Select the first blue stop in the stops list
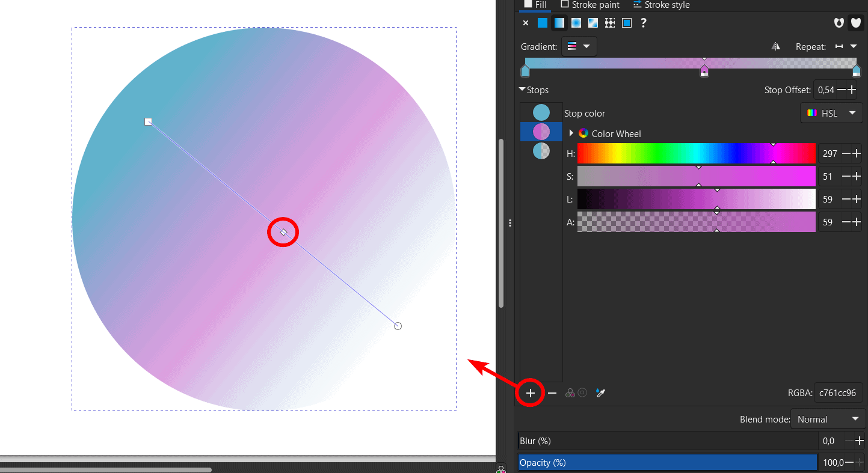Viewport: 868px width, 473px height. point(541,112)
